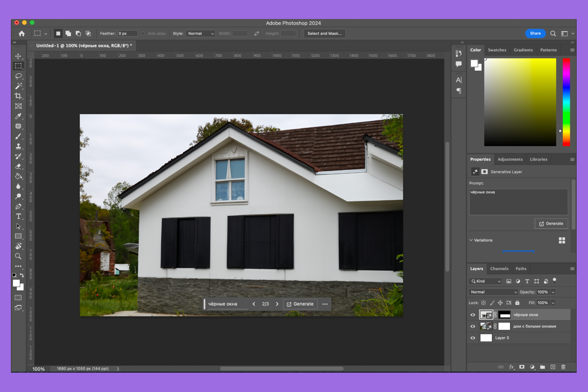Screen dimensions: 588x392
Task: Click the Home icon in options bar
Action: coord(21,33)
